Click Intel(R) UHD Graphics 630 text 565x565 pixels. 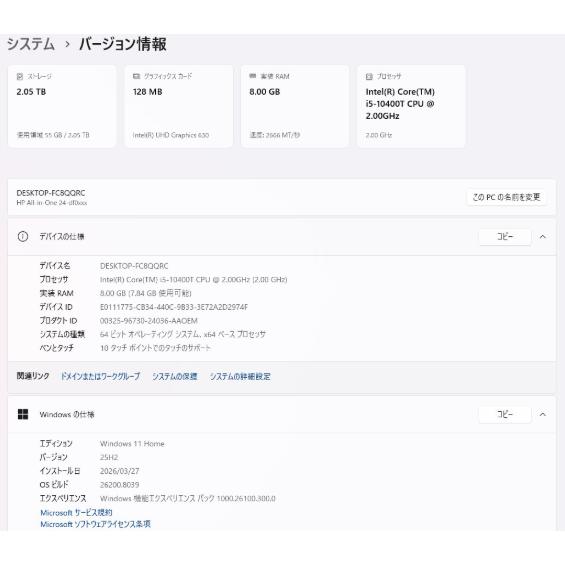[171, 135]
